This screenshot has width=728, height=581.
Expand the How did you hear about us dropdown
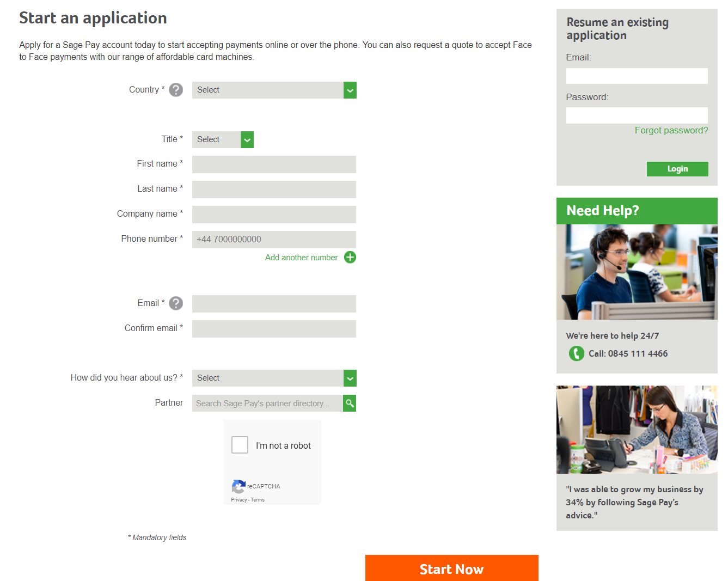coord(274,378)
